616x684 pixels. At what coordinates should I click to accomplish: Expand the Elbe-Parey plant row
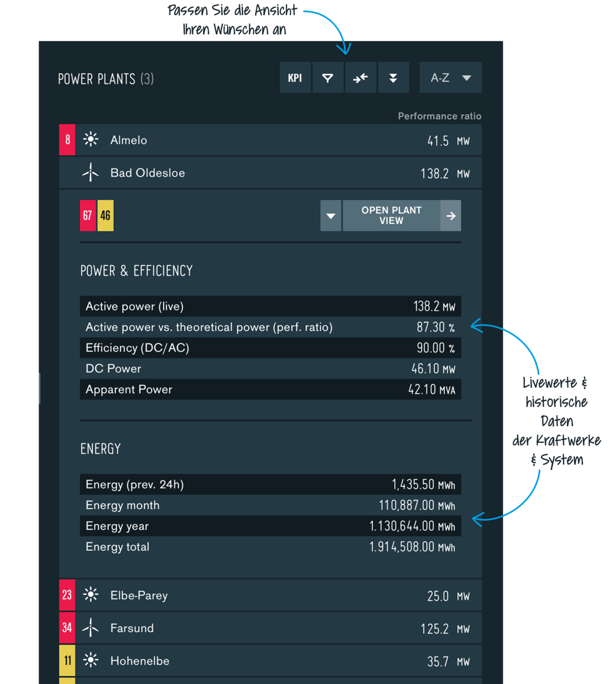pyautogui.click(x=270, y=595)
